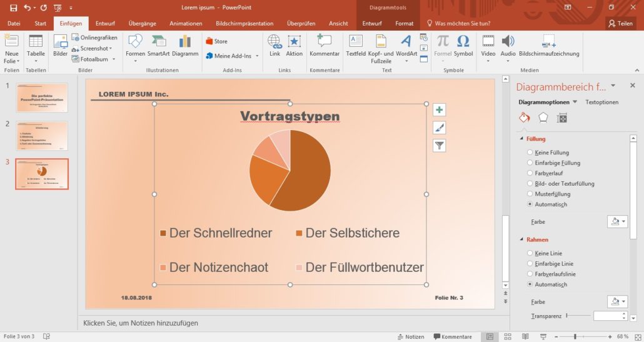
Task: Expand the Meine Add-Ins dropdown
Action: pos(257,56)
